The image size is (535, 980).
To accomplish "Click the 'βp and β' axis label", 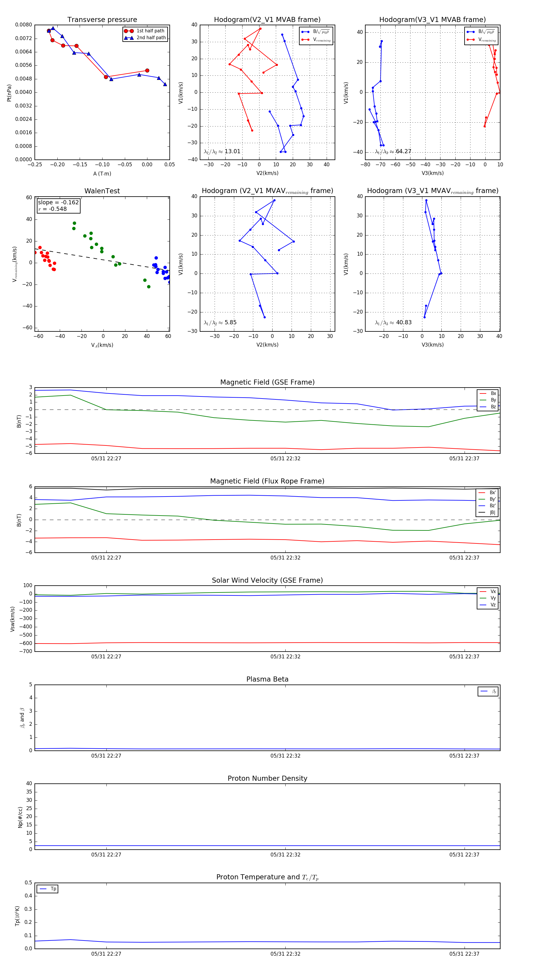I will [x=22, y=717].
